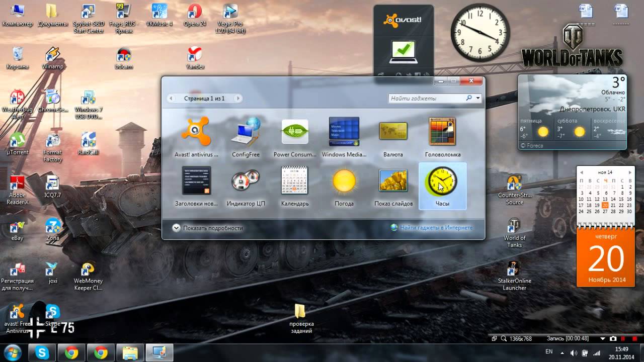
Task: Go to next month in calendar gadget
Action: click(x=630, y=172)
